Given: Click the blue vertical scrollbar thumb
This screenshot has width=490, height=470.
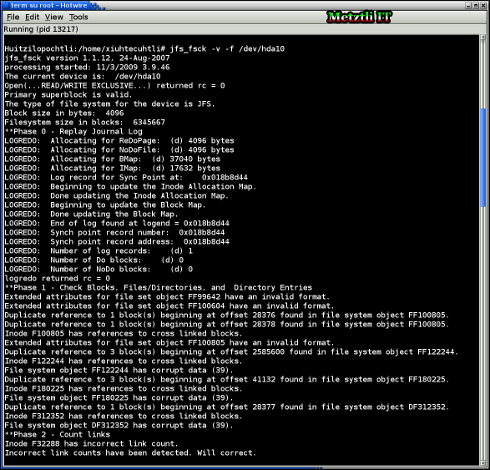Looking at the screenshot, I should [x=483, y=158].
